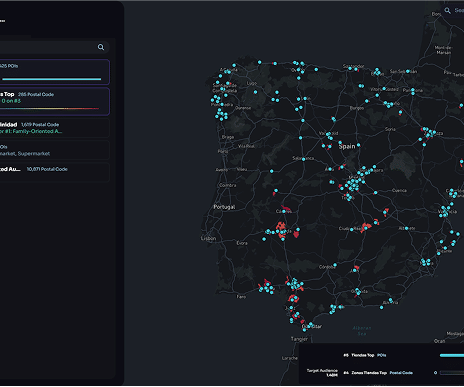This screenshot has width=464, height=387.
Task: Click the 'Postal Code' link in the legend
Action: point(401,373)
